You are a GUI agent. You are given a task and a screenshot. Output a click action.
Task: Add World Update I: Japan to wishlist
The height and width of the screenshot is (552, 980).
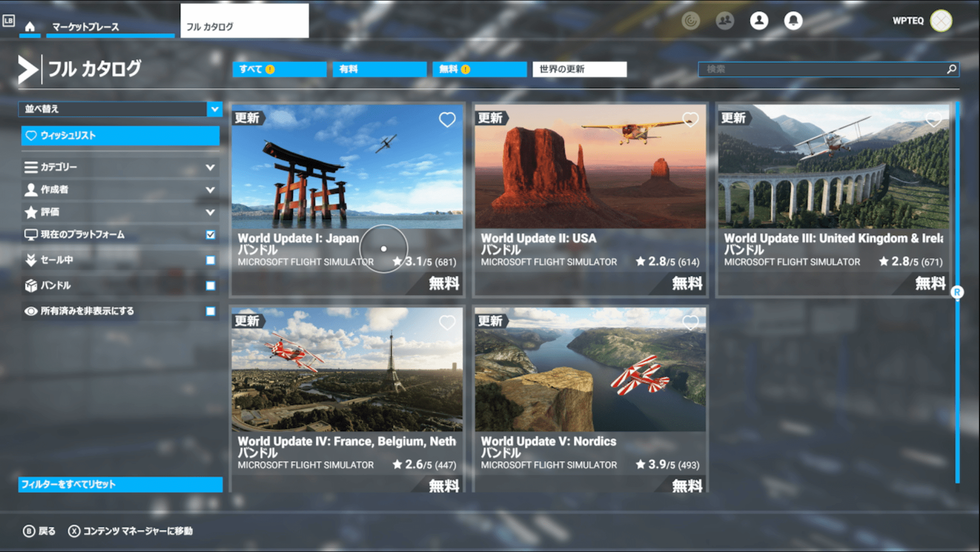tap(447, 120)
